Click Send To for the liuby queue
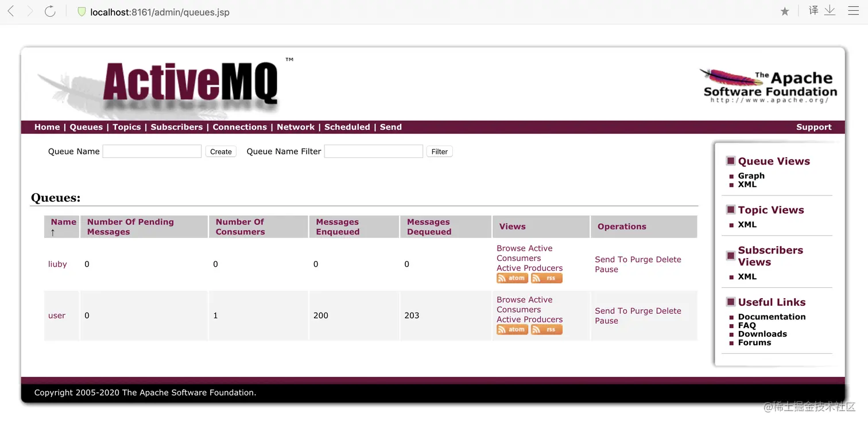The image size is (868, 425). [x=611, y=260]
